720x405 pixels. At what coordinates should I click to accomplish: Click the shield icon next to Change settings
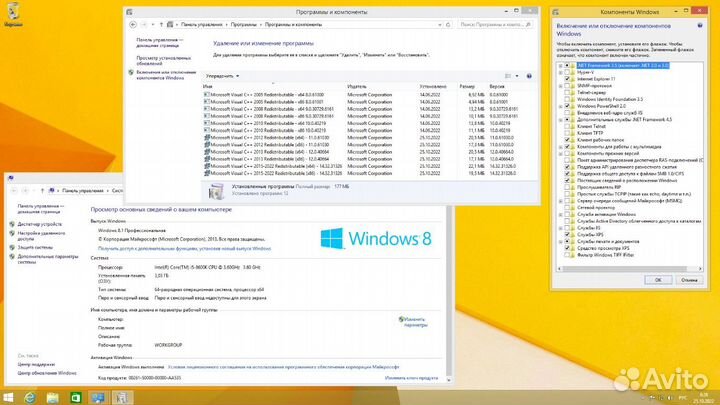[401, 319]
